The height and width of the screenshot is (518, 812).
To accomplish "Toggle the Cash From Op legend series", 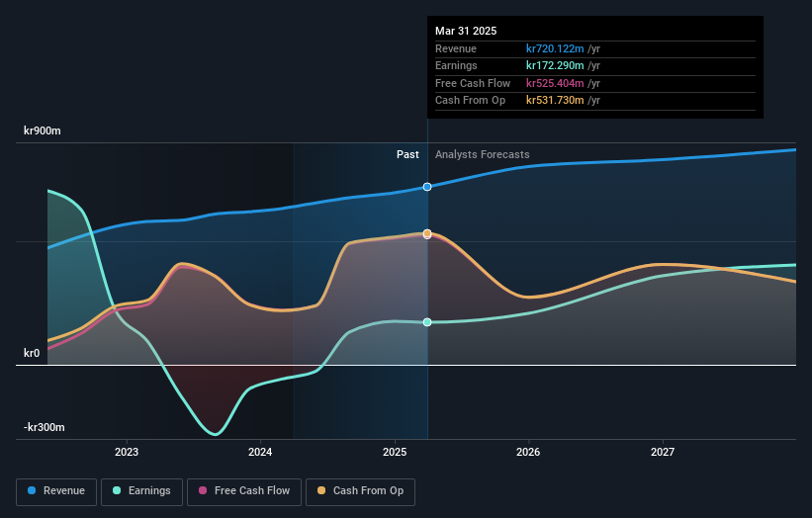I will [x=360, y=491].
